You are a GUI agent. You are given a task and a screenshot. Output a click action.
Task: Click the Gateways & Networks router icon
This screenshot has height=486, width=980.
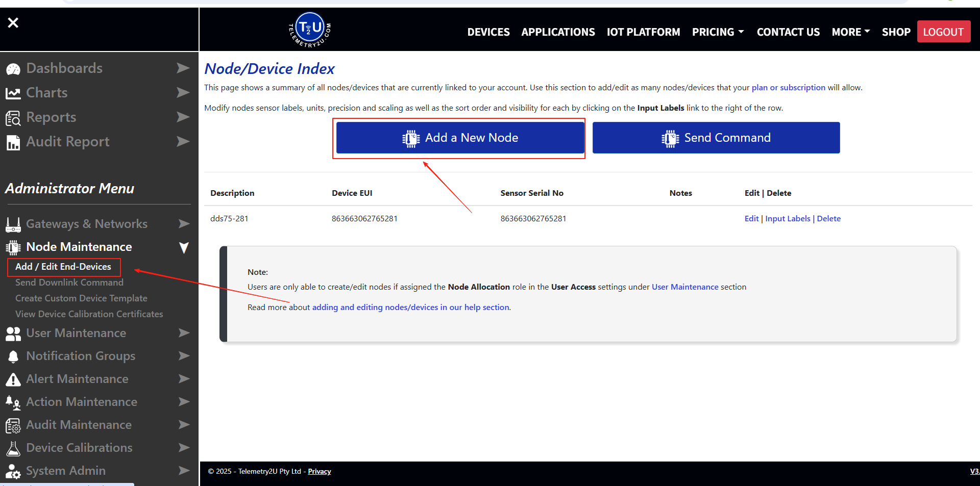coord(13,224)
